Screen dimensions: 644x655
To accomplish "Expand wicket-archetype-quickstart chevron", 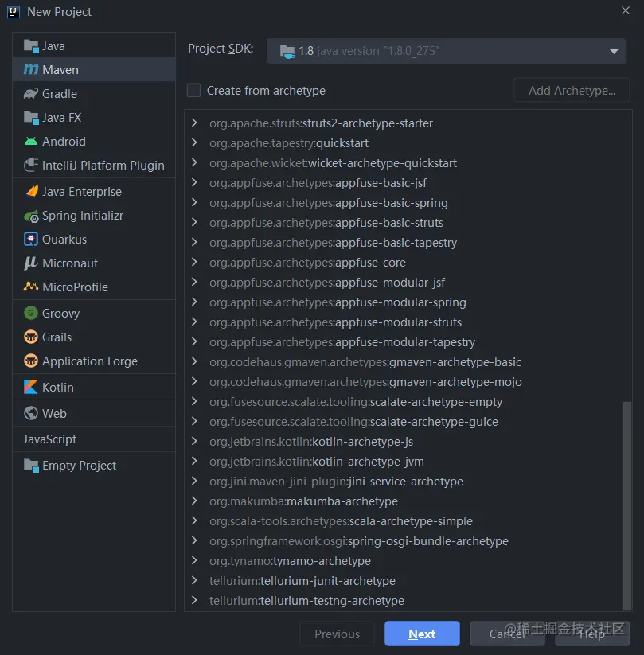I will [194, 162].
